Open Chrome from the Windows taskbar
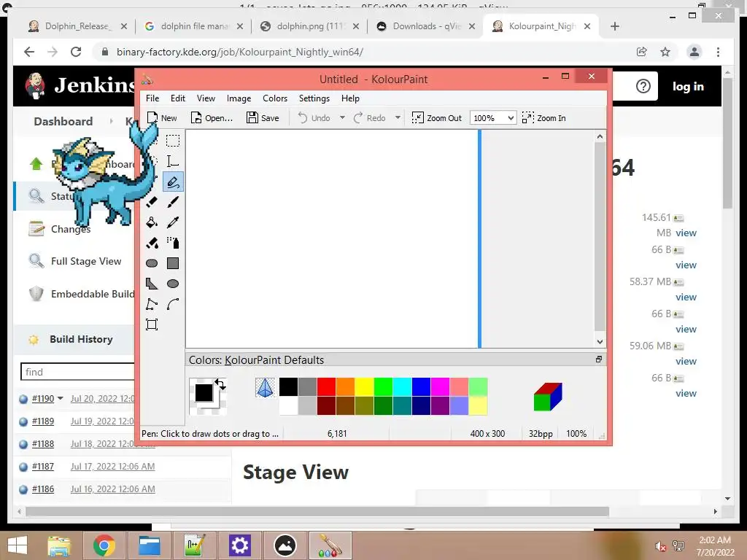The image size is (747, 560). [104, 545]
